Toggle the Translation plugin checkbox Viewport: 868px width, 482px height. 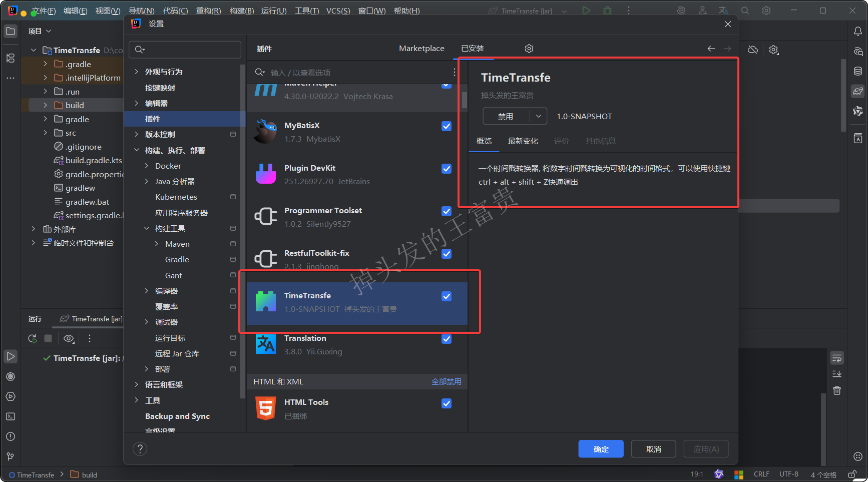447,339
